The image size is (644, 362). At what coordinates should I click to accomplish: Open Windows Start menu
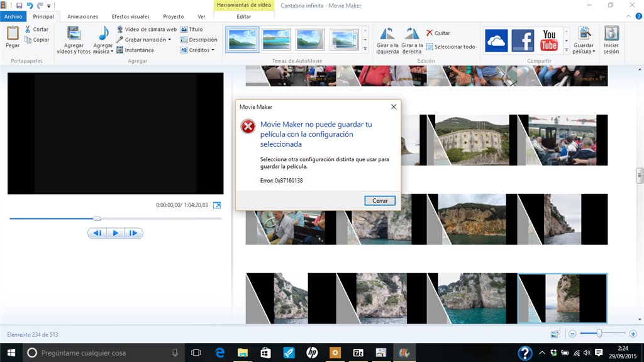(11, 353)
